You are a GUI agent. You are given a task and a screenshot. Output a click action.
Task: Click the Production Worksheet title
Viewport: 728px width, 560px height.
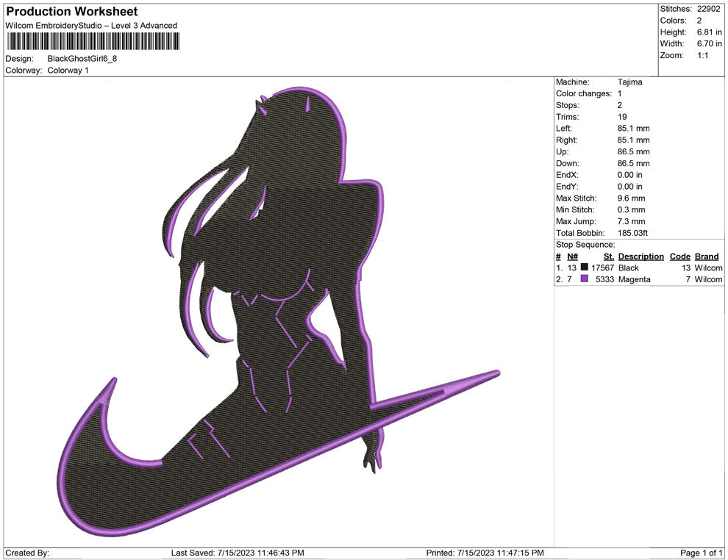click(x=71, y=12)
